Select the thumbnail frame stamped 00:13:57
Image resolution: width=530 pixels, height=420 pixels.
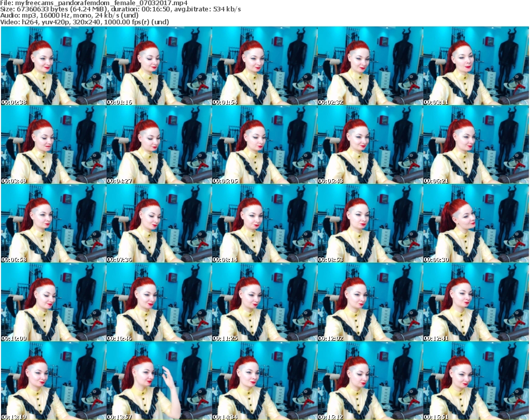pos(159,381)
